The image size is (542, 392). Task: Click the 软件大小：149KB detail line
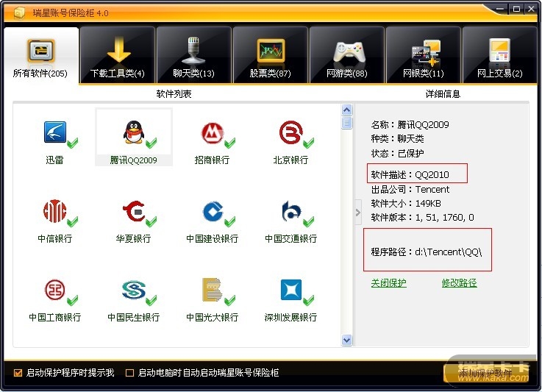[x=406, y=203]
